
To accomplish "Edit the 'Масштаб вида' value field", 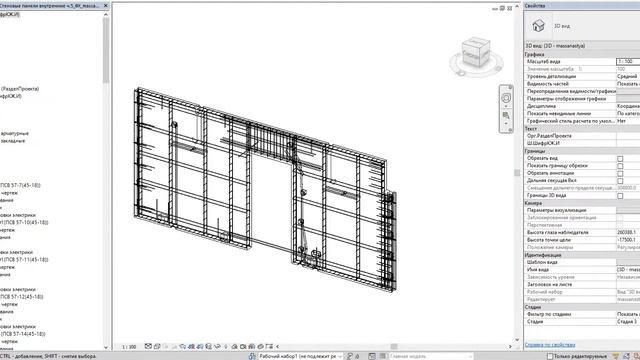I will (628, 61).
